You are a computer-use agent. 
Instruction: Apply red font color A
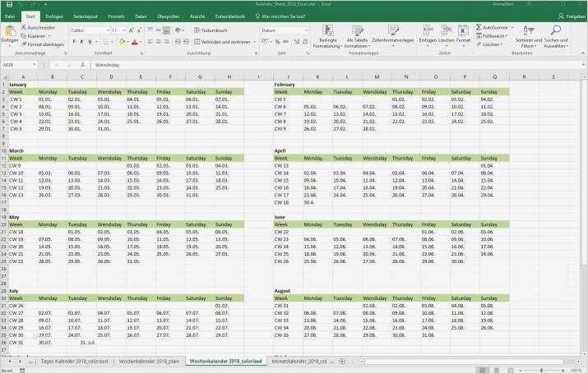(x=135, y=42)
